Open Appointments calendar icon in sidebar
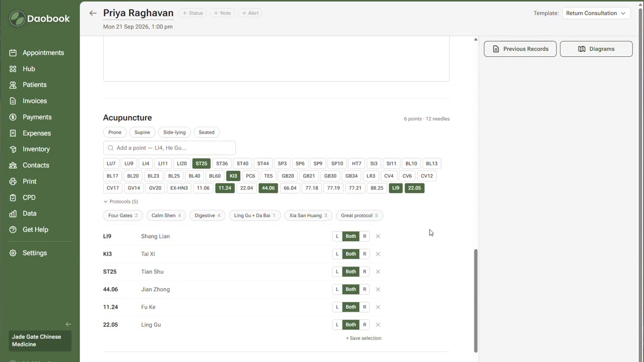The image size is (644, 362). [13, 53]
